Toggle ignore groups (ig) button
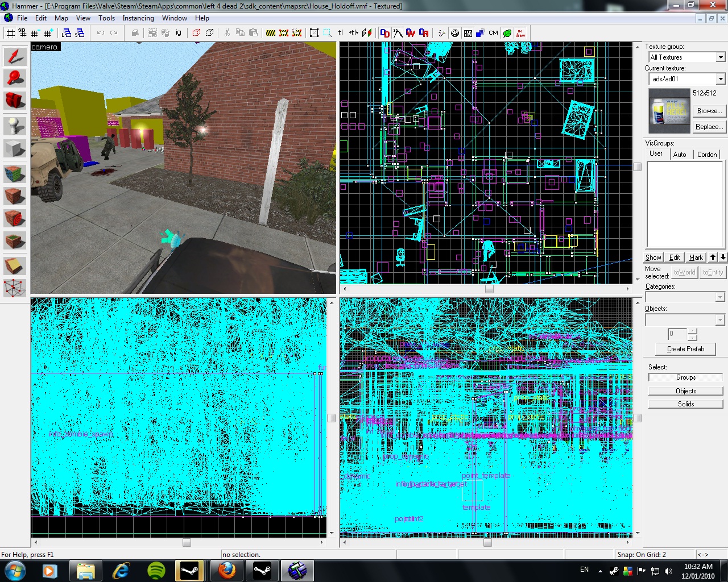Image resolution: width=728 pixels, height=582 pixels. pyautogui.click(x=179, y=33)
